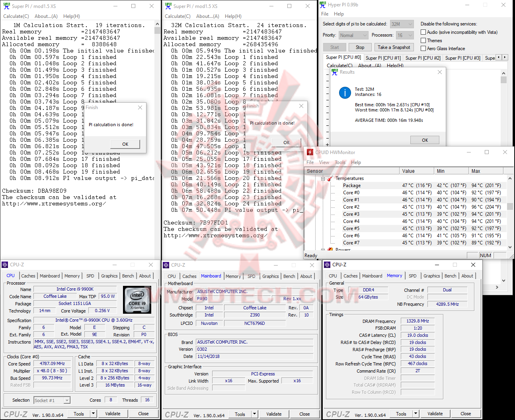
Task: Click the title icon of the CPU-Z Mainboard window
Action: [166, 265]
